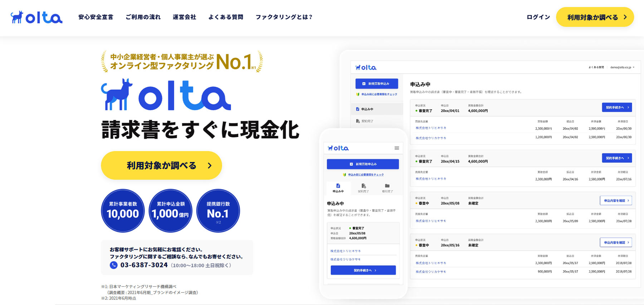Click the 提携銀行数 No.1 circle badge
Screen dimensions: 644x305
(218, 211)
